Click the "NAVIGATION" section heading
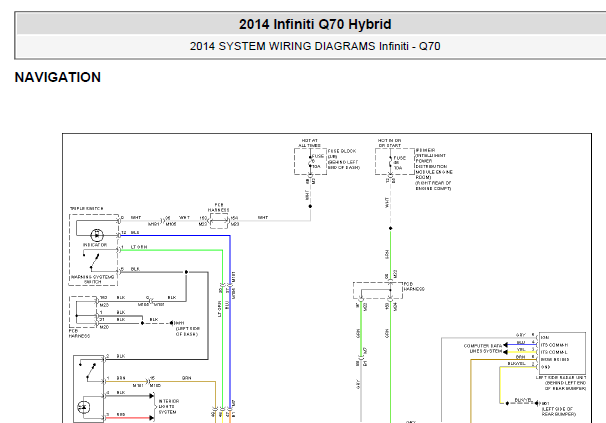 click(58, 77)
